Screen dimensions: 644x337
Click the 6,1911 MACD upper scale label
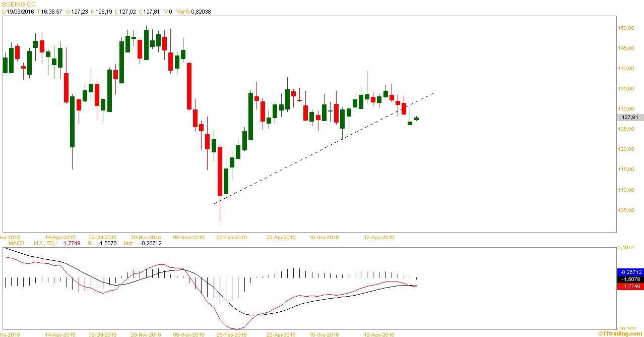tap(627, 248)
